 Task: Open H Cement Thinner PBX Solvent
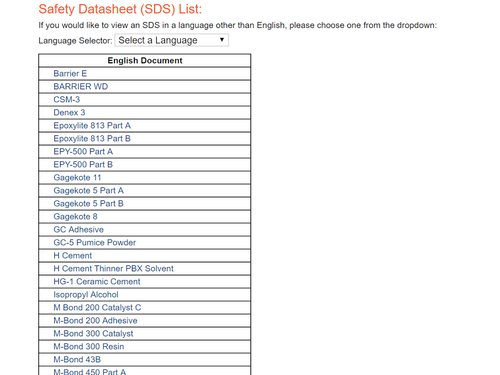(113, 269)
